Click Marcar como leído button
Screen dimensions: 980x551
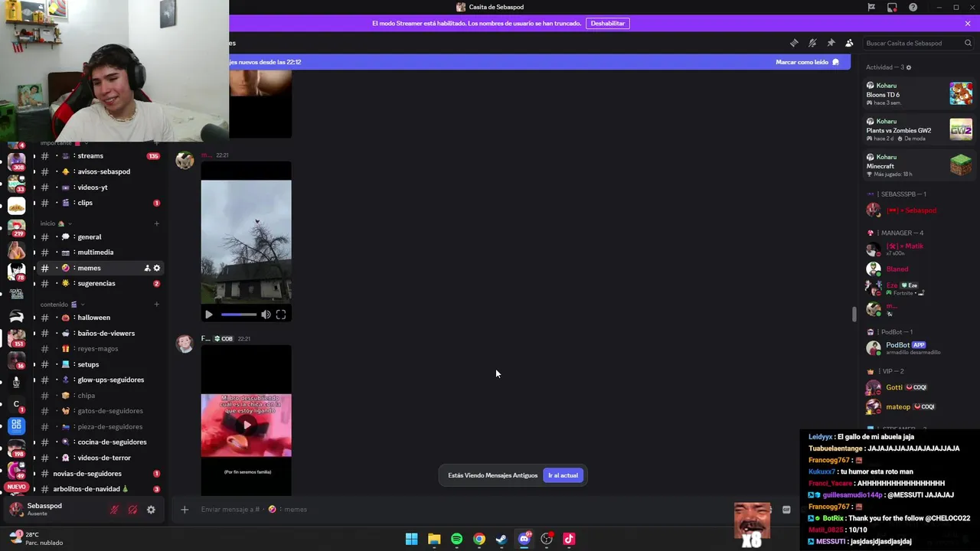coord(807,62)
